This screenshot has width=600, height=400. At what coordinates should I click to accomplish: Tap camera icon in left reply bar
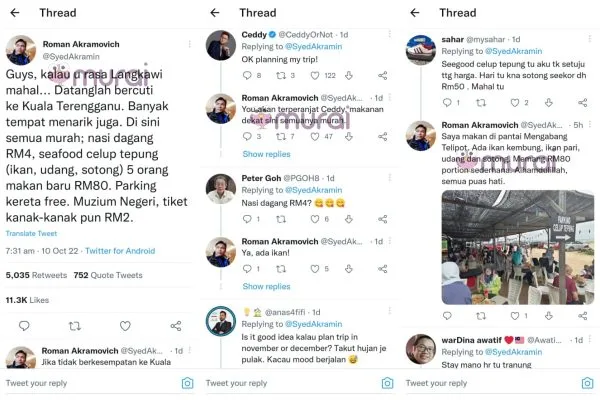(x=187, y=383)
